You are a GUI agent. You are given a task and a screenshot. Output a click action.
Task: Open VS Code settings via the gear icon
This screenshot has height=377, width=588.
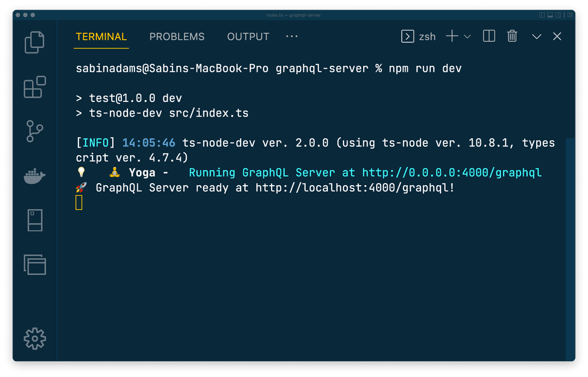pos(34,338)
